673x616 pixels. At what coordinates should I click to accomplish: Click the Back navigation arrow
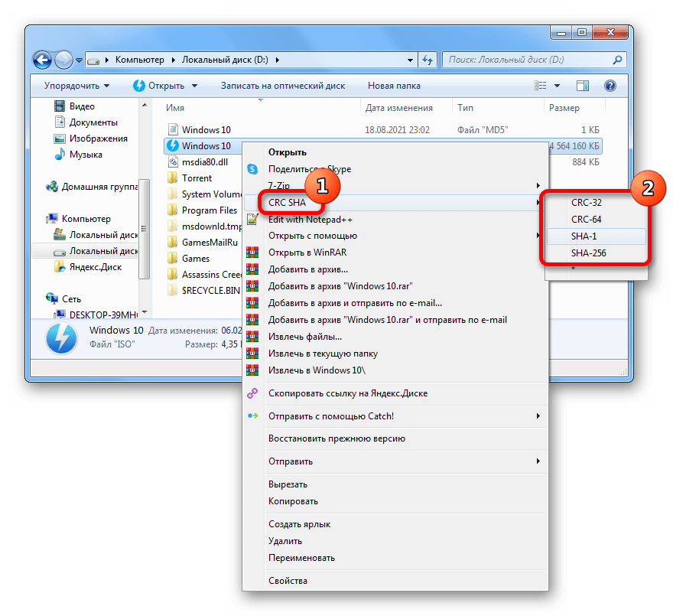(43, 60)
